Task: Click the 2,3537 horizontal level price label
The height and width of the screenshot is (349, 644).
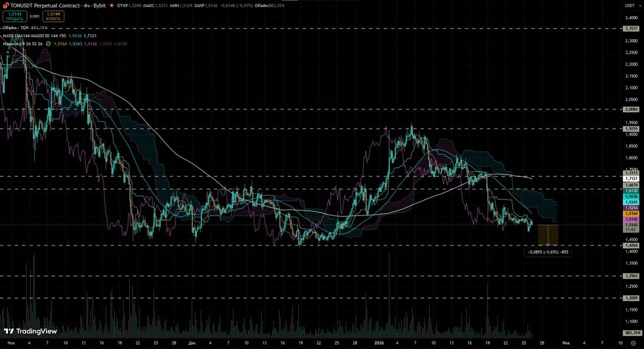Action: [x=631, y=28]
